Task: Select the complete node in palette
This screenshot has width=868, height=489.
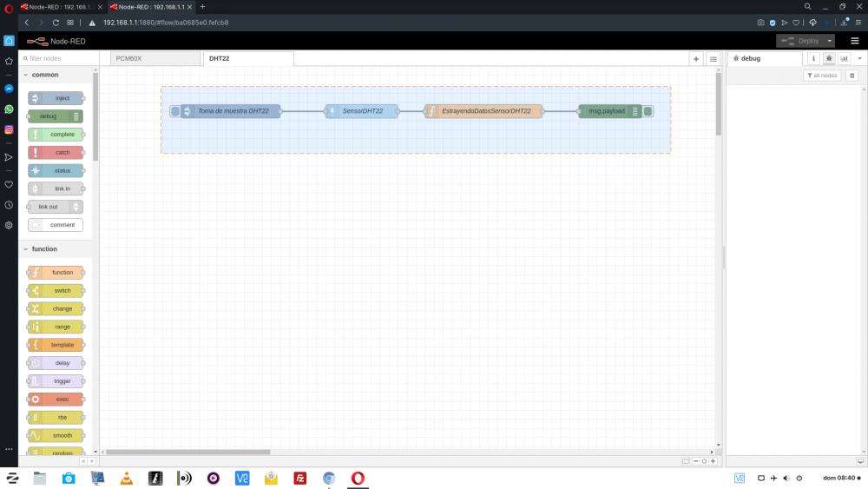Action: coord(56,134)
